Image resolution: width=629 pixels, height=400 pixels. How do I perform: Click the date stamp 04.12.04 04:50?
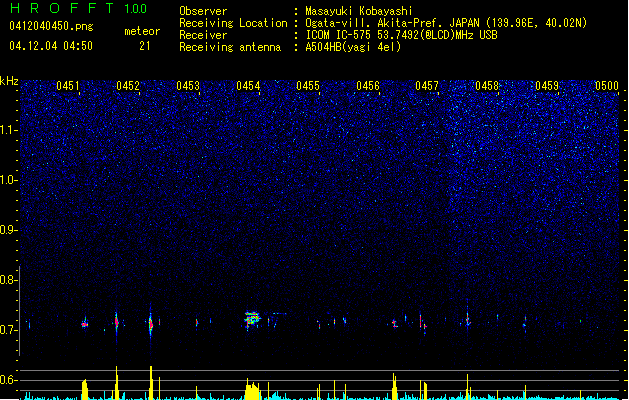pyautogui.click(x=51, y=46)
